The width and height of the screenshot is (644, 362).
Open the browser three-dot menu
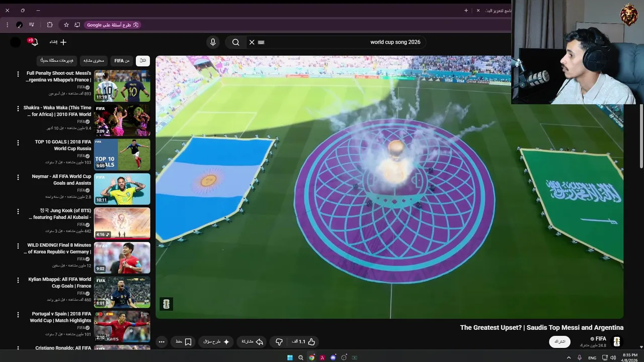click(7, 25)
